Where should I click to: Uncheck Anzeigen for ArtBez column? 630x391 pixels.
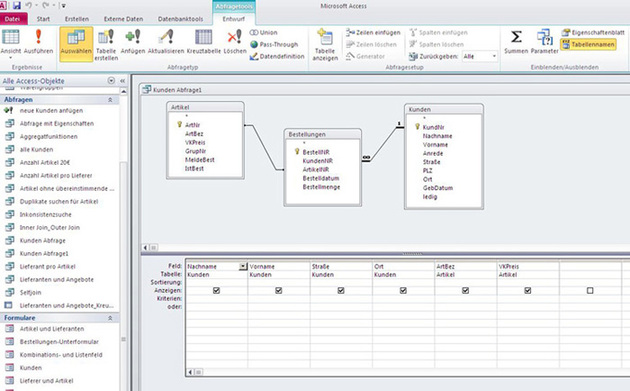(465, 290)
